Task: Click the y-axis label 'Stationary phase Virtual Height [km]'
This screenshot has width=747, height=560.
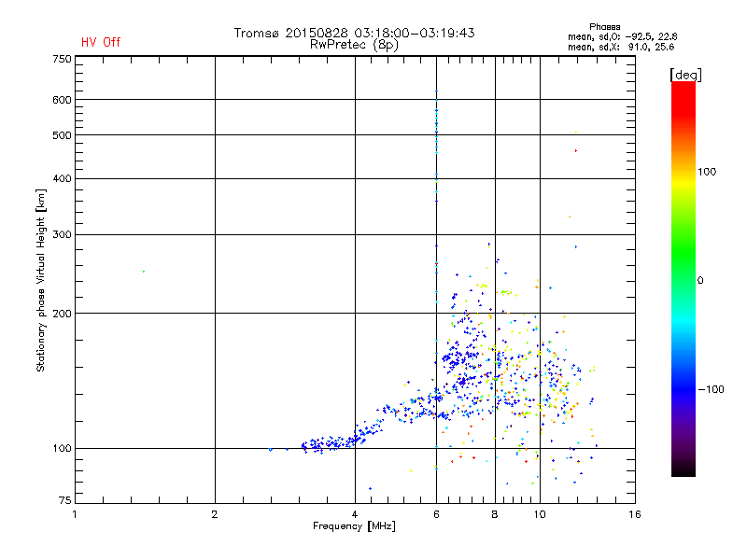Action: coord(41,280)
